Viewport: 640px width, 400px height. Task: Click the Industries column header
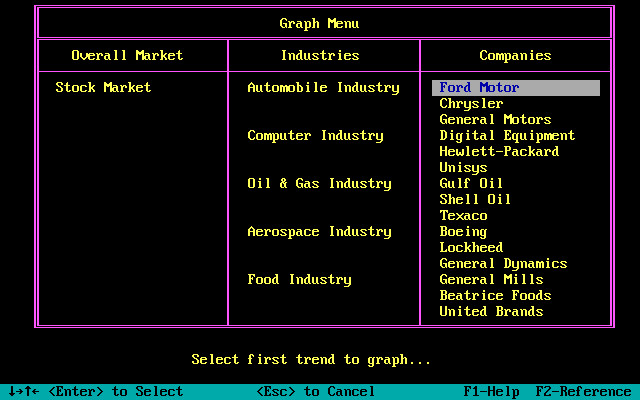(x=320, y=56)
